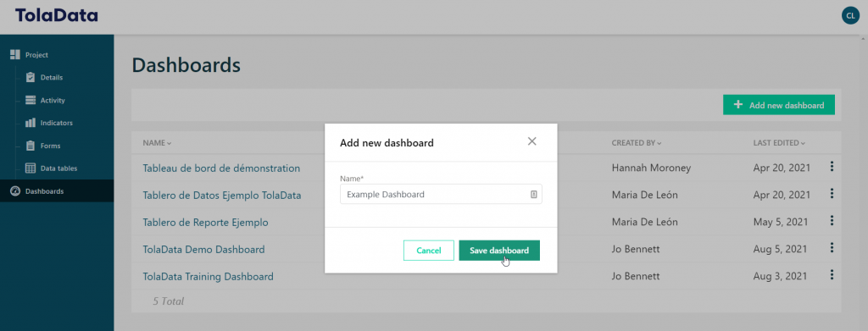868x331 pixels.
Task: Click the Forms document icon
Action: pos(31,146)
